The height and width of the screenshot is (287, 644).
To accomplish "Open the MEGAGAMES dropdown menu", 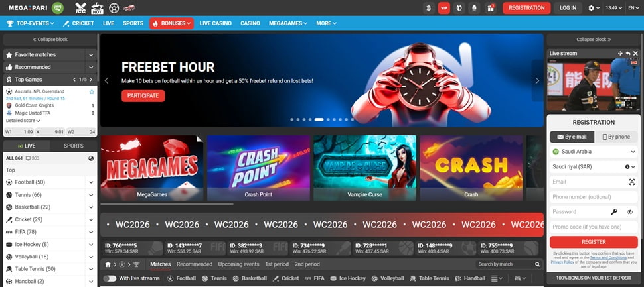I will coord(288,23).
